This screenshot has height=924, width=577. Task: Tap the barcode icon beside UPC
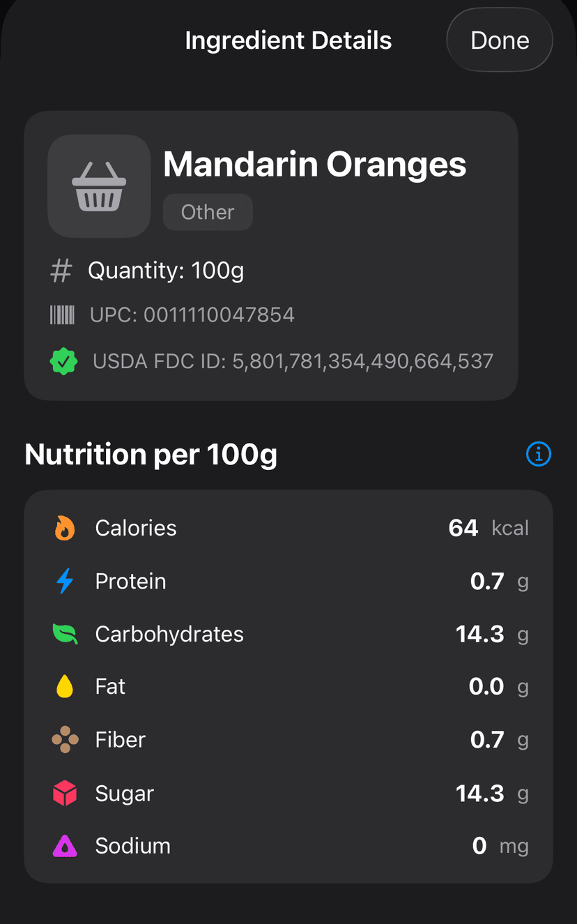click(x=62, y=315)
